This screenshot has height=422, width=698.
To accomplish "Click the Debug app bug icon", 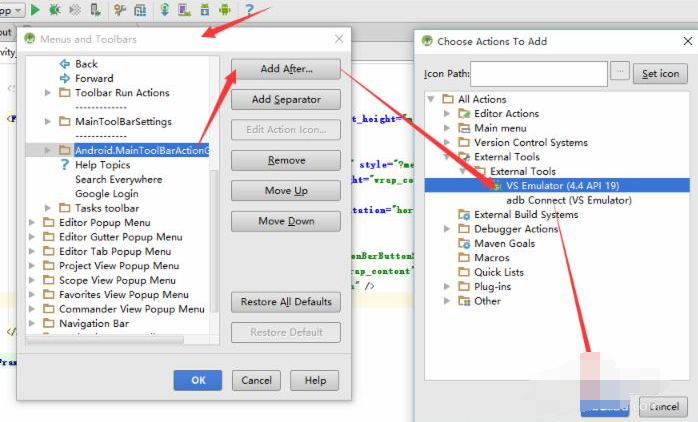I will click(x=55, y=9).
